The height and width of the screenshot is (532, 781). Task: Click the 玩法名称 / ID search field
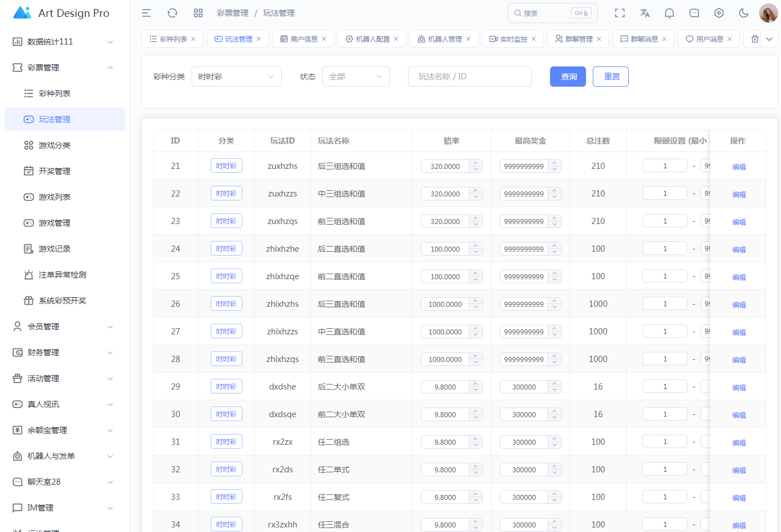(469, 77)
